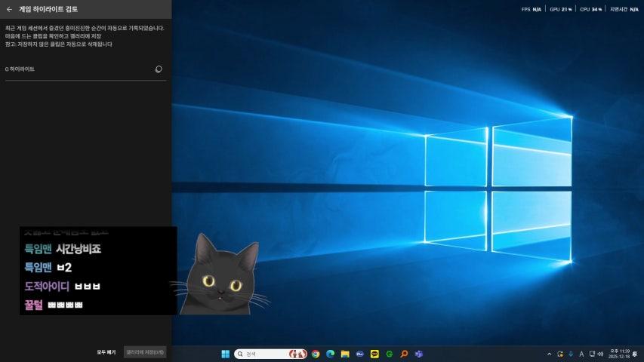Expand the hidden system tray icons
The width and height of the screenshot is (644, 362).
click(x=549, y=354)
